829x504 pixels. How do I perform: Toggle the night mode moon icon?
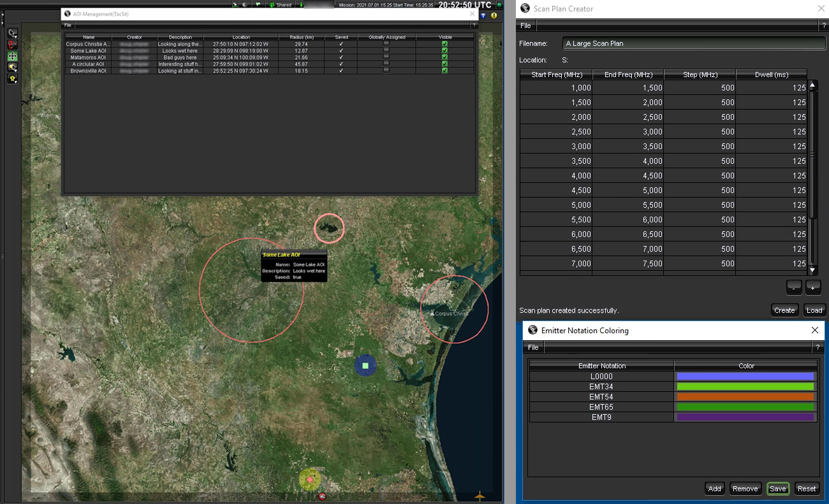[x=246, y=4]
